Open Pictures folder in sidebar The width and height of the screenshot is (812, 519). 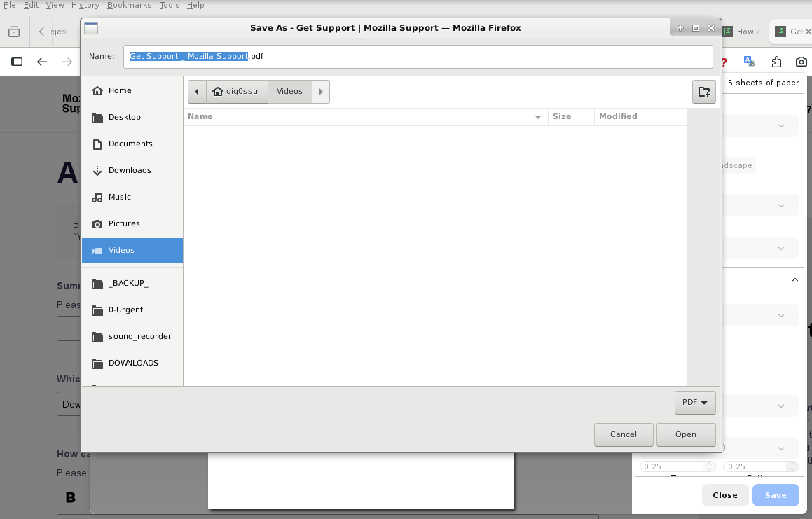click(132, 223)
